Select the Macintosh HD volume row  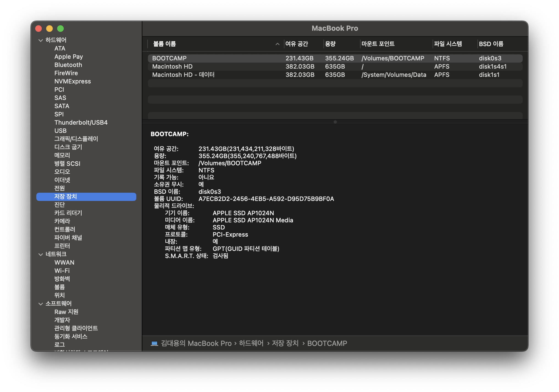(x=335, y=66)
